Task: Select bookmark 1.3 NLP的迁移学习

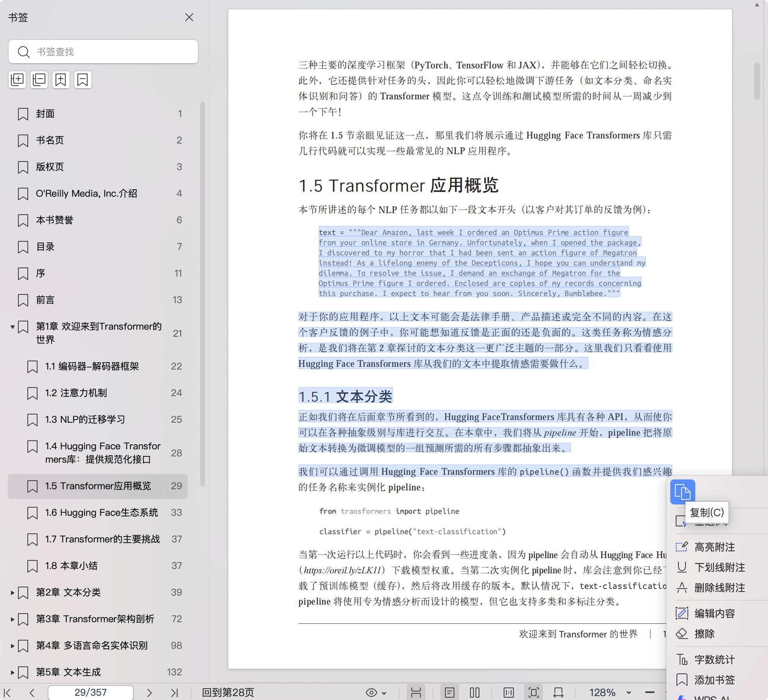Action: [x=98, y=420]
